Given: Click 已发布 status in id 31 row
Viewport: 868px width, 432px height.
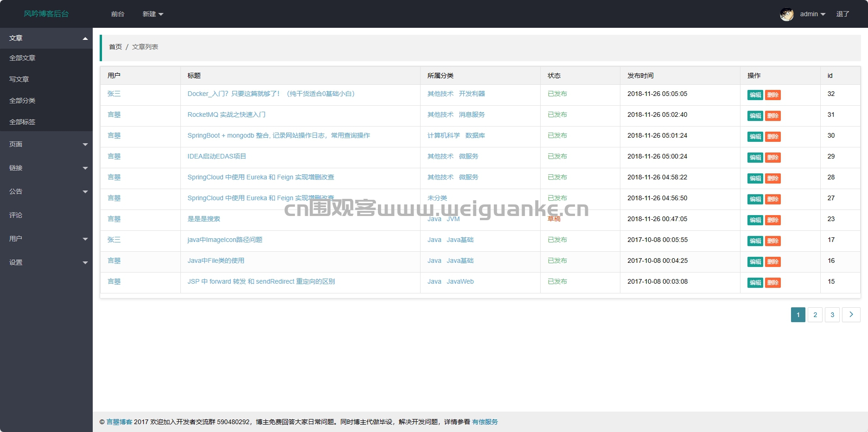Looking at the screenshot, I should [x=557, y=114].
